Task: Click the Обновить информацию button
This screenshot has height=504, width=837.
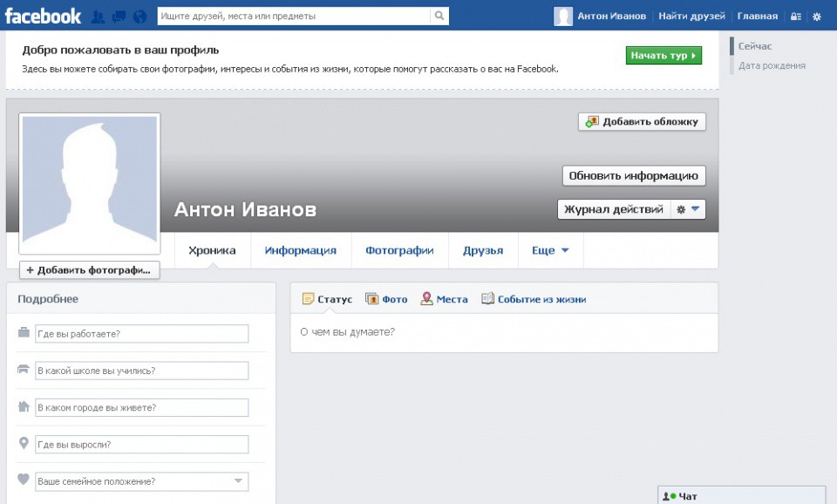Action: point(633,175)
